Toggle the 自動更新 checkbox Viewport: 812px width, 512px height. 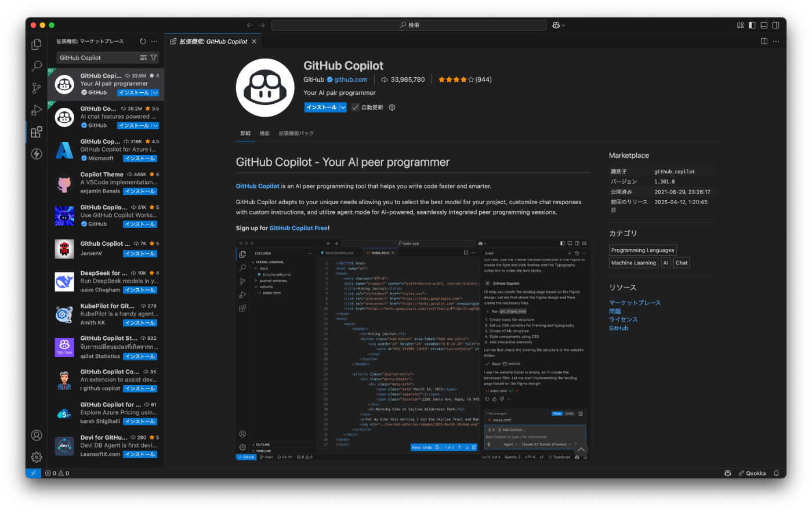(356, 107)
